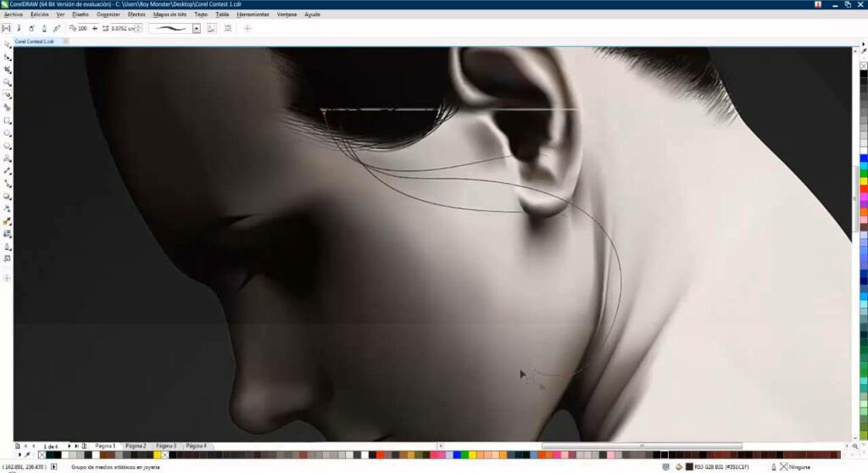
Task: Choose the Sprayer artistic media mode
Action: point(31,28)
